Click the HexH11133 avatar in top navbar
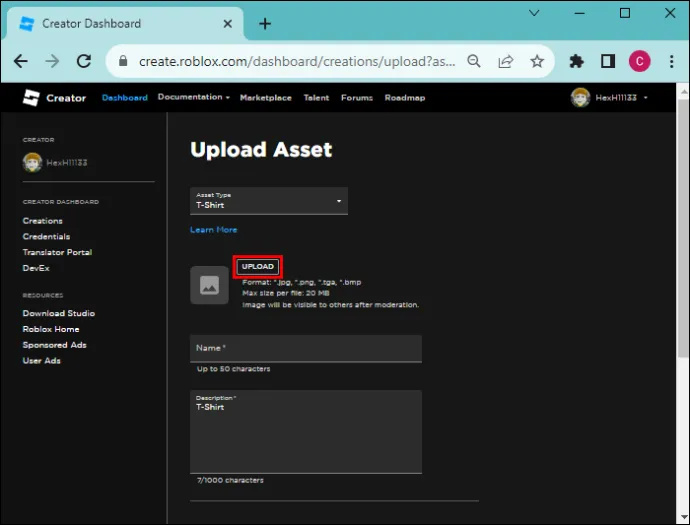The image size is (690, 525). pyautogui.click(x=580, y=97)
